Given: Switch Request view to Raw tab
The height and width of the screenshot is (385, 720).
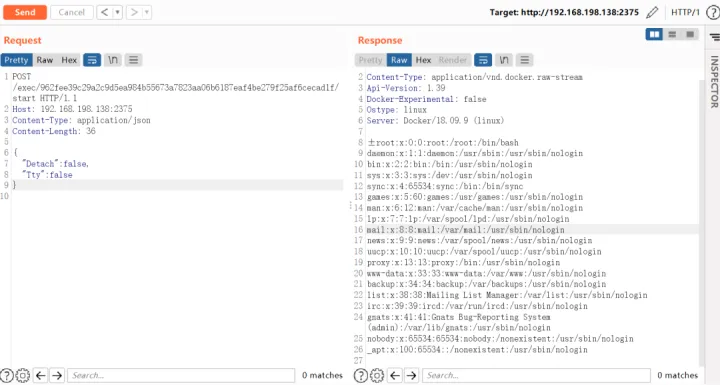Looking at the screenshot, I should 45,60.
